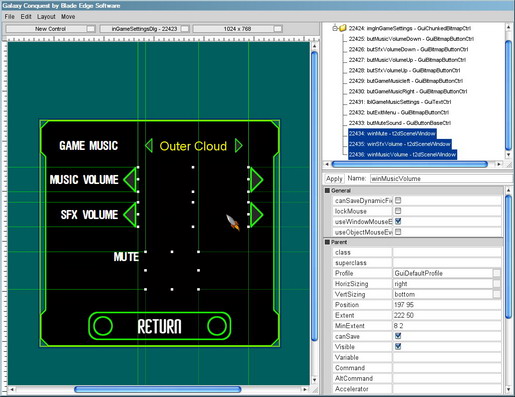The image size is (515, 397).
Task: Click the Name input field
Action: click(x=441, y=179)
